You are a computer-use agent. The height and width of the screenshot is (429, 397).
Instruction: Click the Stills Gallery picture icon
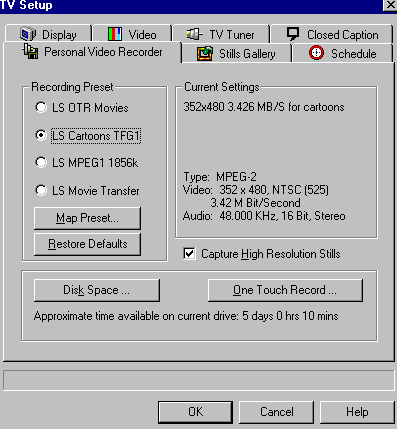point(205,54)
